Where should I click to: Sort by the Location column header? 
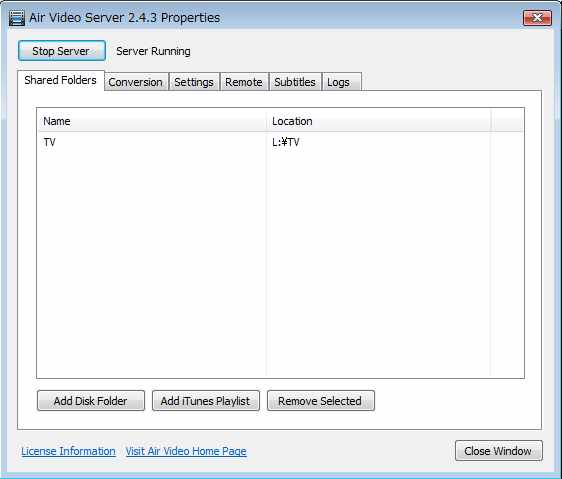(x=378, y=121)
